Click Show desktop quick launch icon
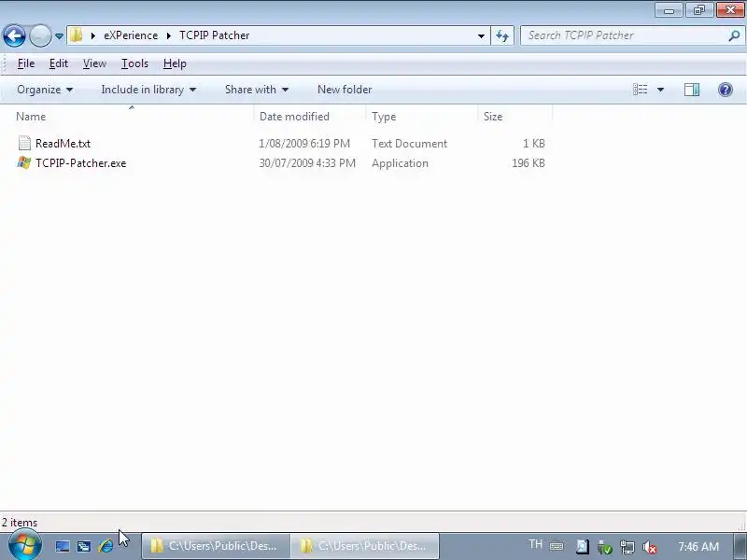This screenshot has width=747, height=560. tap(63, 546)
